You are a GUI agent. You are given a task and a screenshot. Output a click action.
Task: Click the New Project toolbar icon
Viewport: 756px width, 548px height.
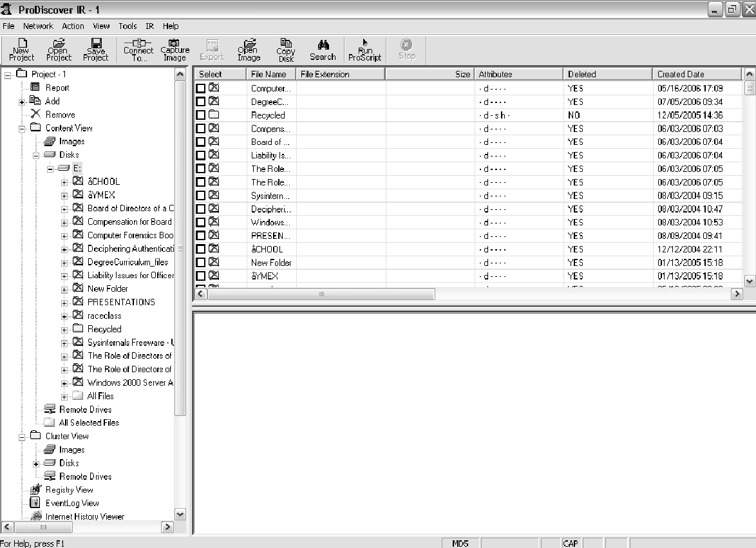click(22, 50)
